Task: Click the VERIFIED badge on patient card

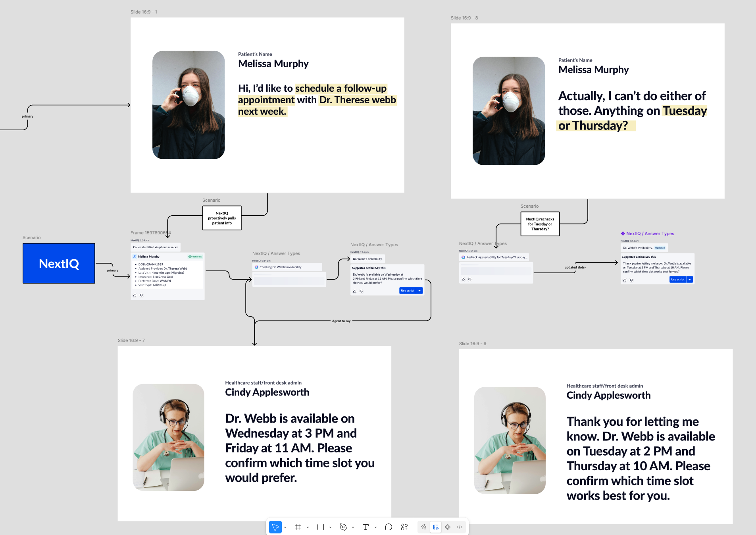Action: (195, 257)
